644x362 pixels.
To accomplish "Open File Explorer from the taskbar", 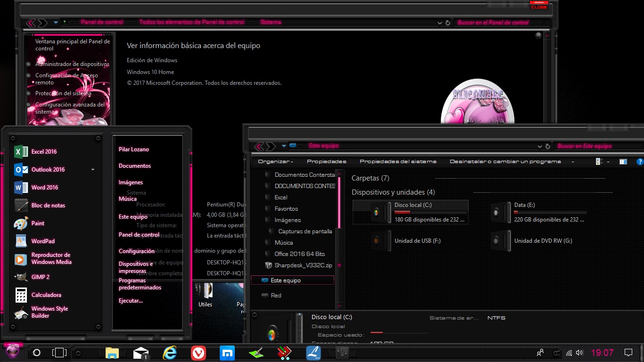I will pyautogui.click(x=112, y=353).
